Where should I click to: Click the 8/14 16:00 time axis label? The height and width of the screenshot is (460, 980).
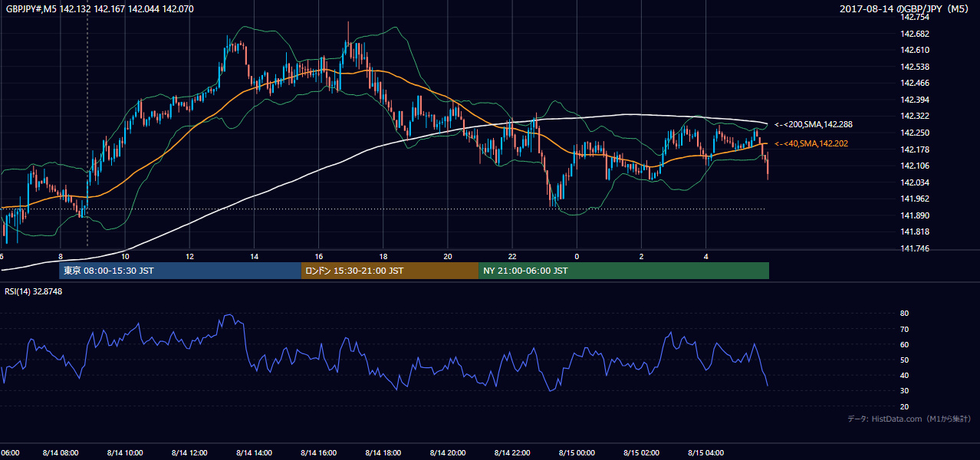317,452
